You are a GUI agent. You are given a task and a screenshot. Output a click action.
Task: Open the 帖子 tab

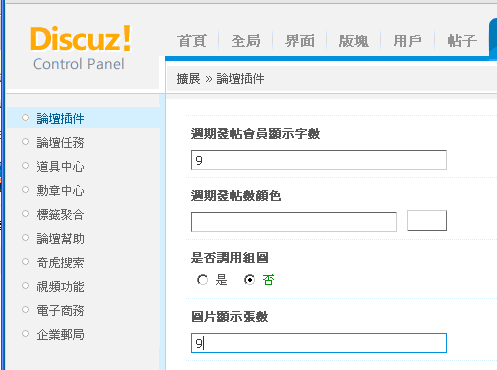462,41
